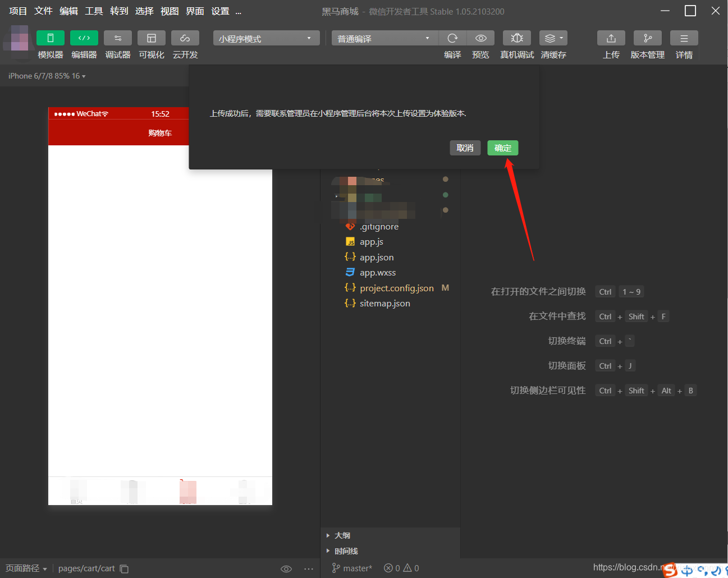Click the warnings count status icon
This screenshot has width=728, height=578.
(411, 568)
